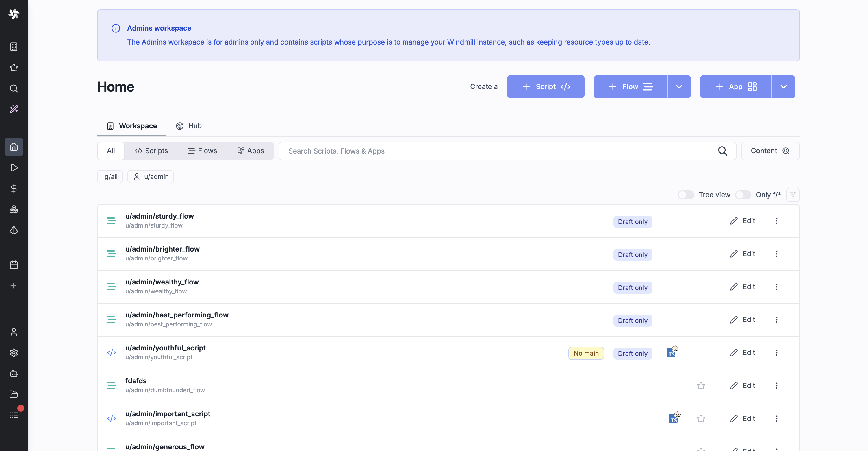Image resolution: width=868 pixels, height=451 pixels.
Task: Star the important_script as favorite
Action: coord(701,418)
